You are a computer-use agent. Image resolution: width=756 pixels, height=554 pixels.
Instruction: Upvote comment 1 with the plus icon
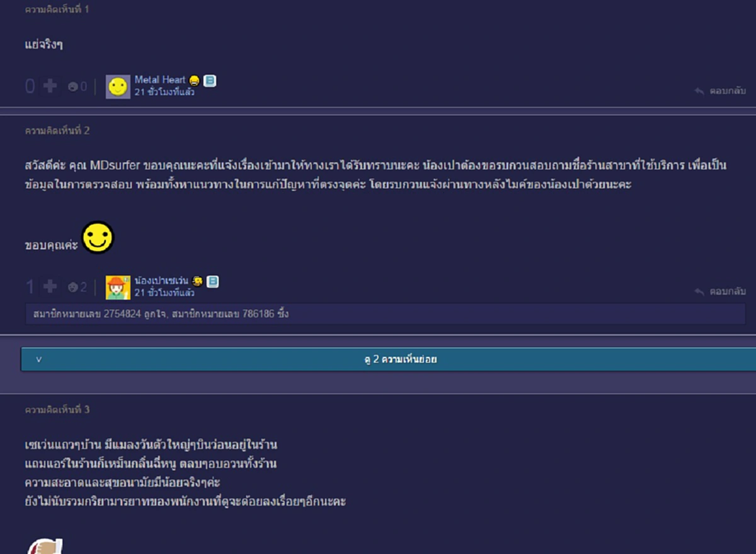50,87
